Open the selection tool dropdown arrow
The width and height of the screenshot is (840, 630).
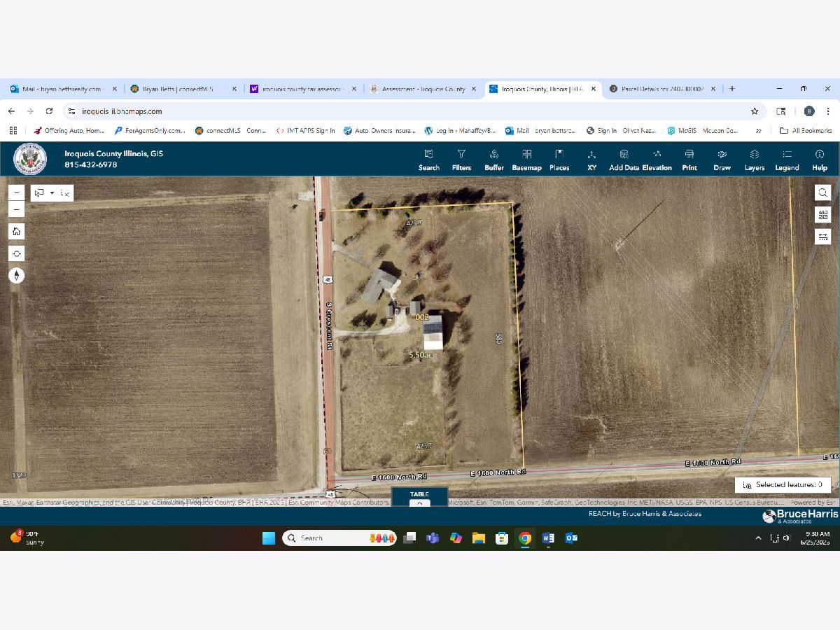(x=52, y=193)
